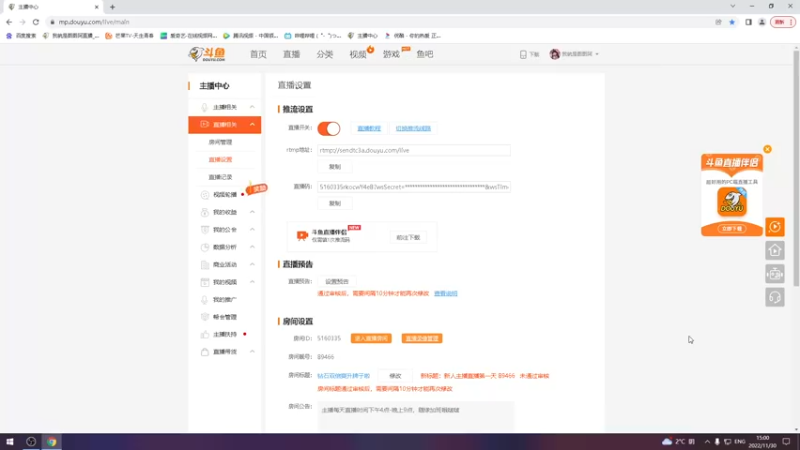
Task: Select 直播记录 in the sidebar
Action: click(220, 177)
